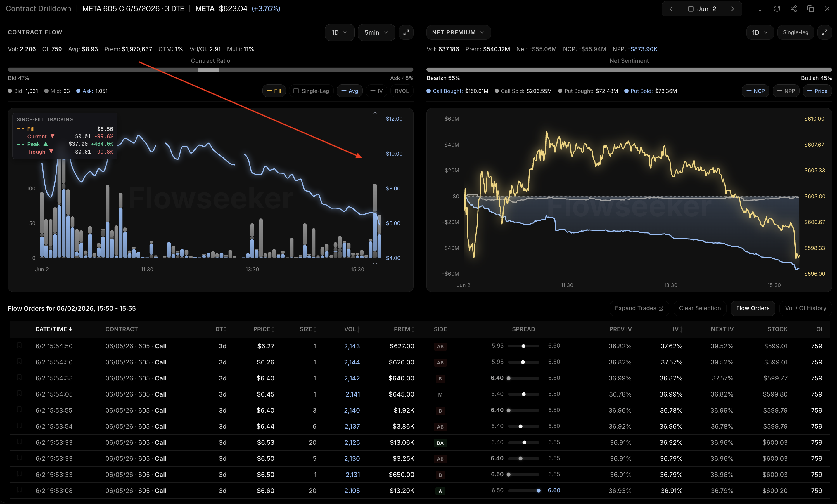
Task: Sort table by VOL column
Action: pos(352,329)
